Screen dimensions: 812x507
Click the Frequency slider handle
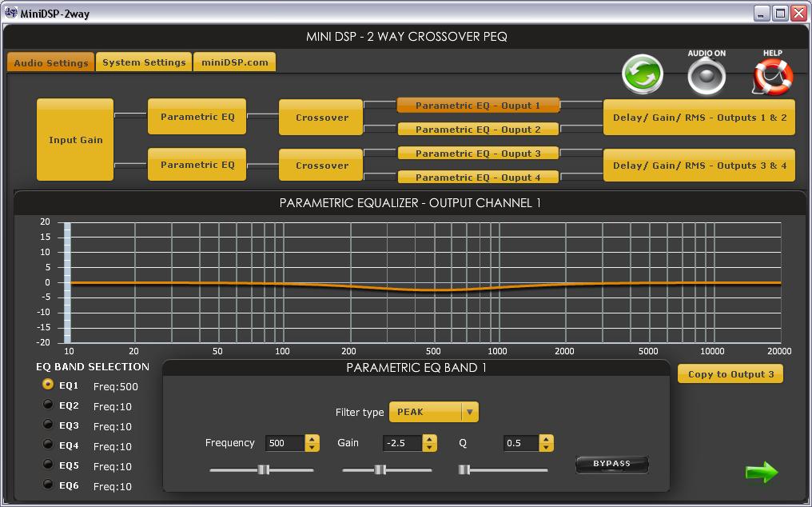click(264, 469)
